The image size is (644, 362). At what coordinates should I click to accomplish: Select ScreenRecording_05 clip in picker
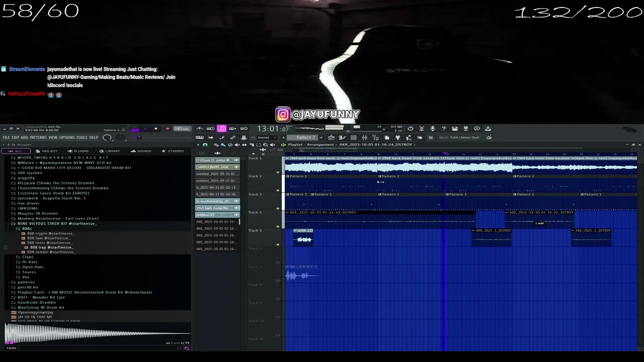coord(217,201)
